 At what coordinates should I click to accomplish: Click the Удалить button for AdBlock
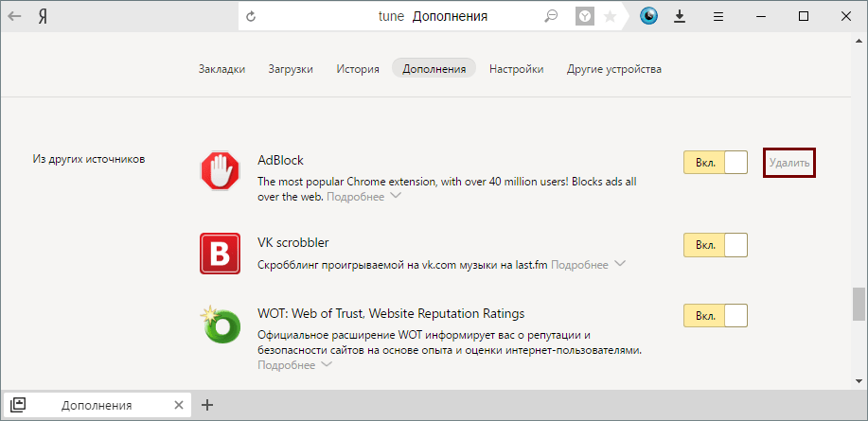coord(789,163)
